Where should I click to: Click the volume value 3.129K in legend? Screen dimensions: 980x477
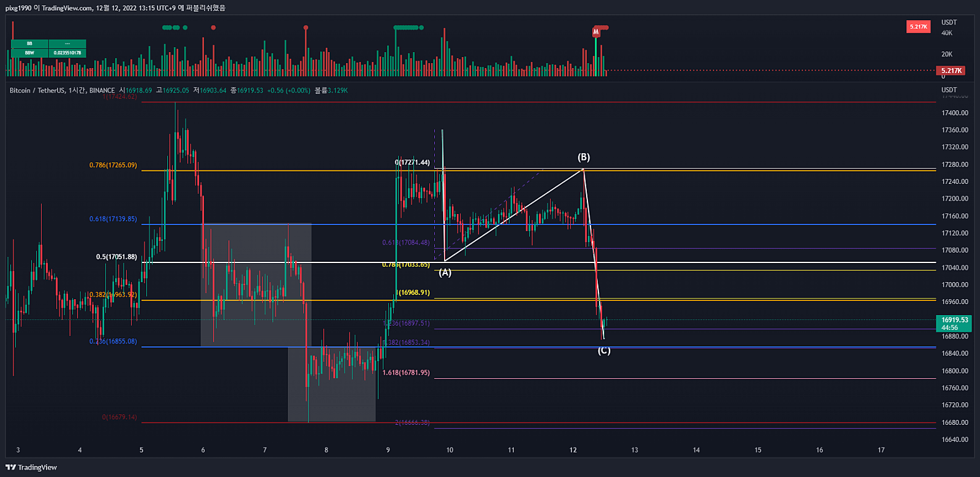point(337,90)
